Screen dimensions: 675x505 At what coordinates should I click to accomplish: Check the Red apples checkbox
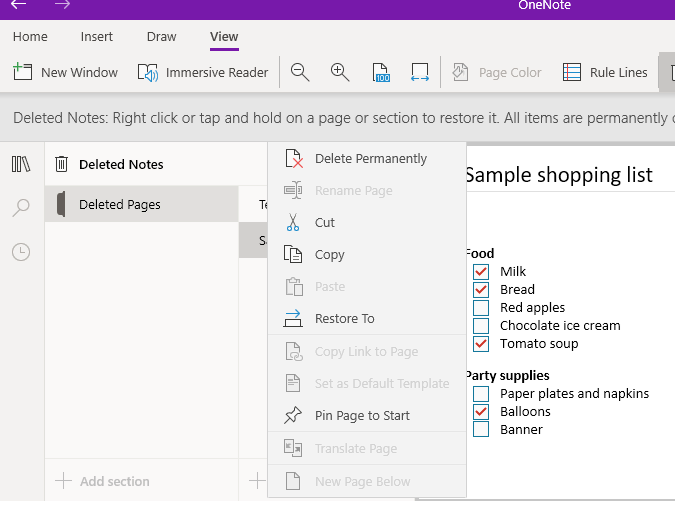click(481, 308)
